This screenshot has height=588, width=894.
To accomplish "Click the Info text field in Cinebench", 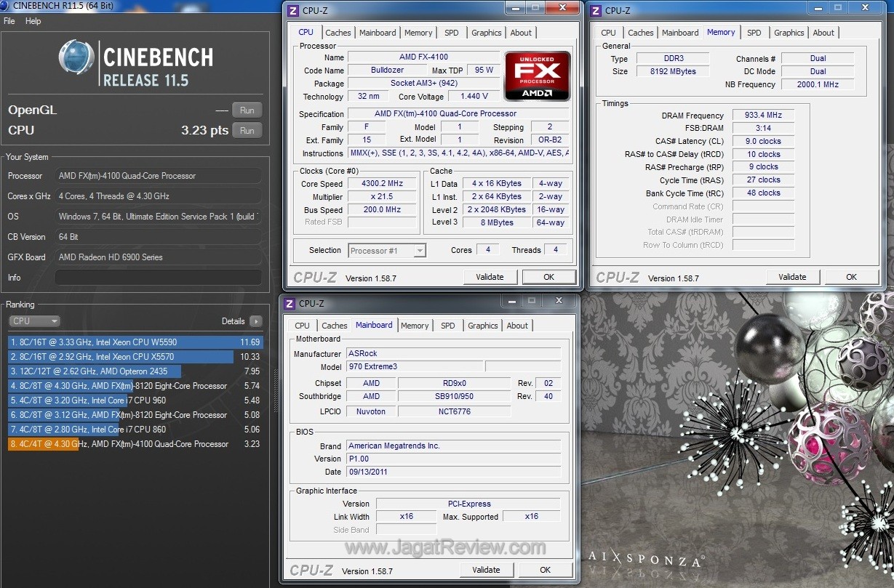I will point(158,278).
